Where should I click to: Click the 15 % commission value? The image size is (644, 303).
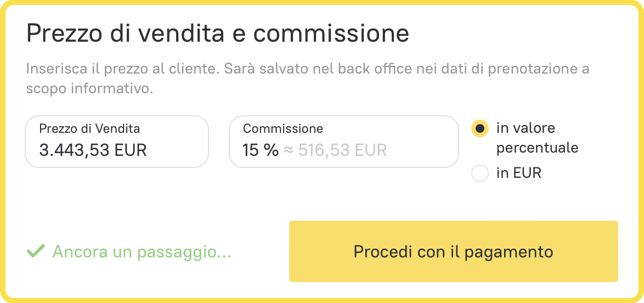[x=260, y=150]
